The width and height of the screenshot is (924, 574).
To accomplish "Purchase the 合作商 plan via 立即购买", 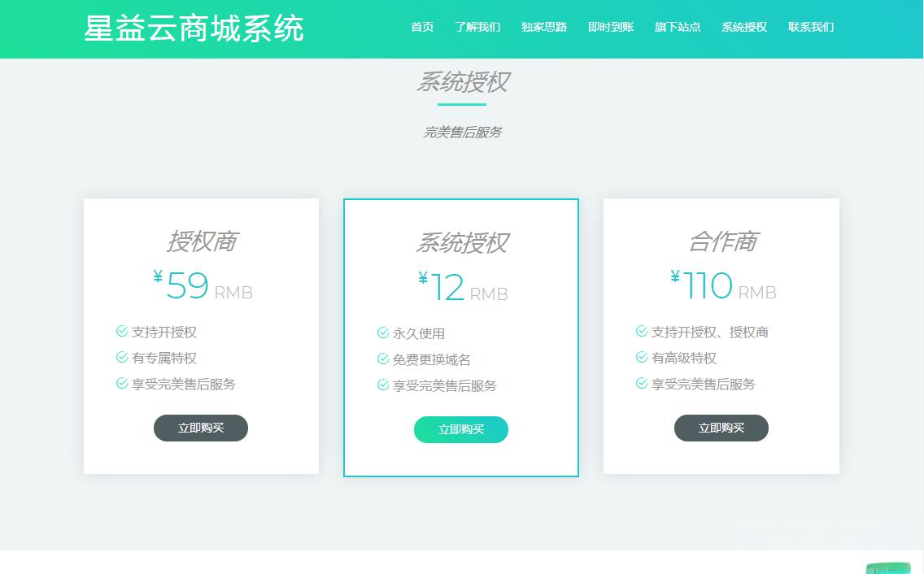I will (x=721, y=428).
